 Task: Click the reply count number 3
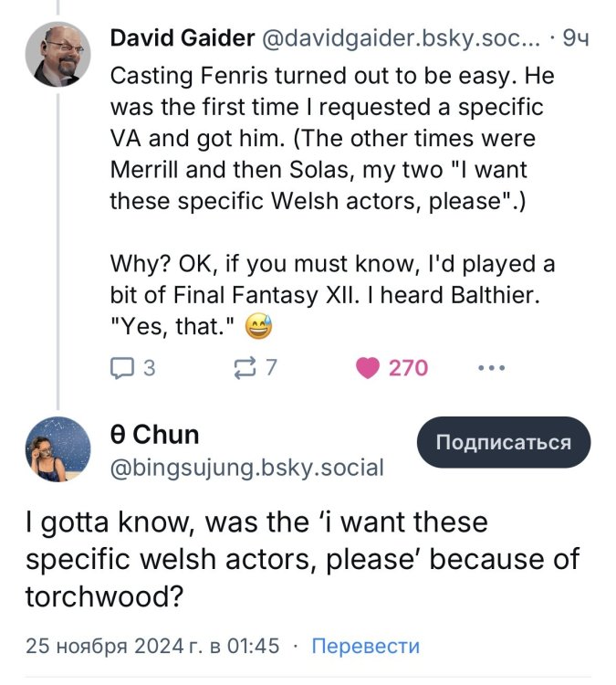149,368
